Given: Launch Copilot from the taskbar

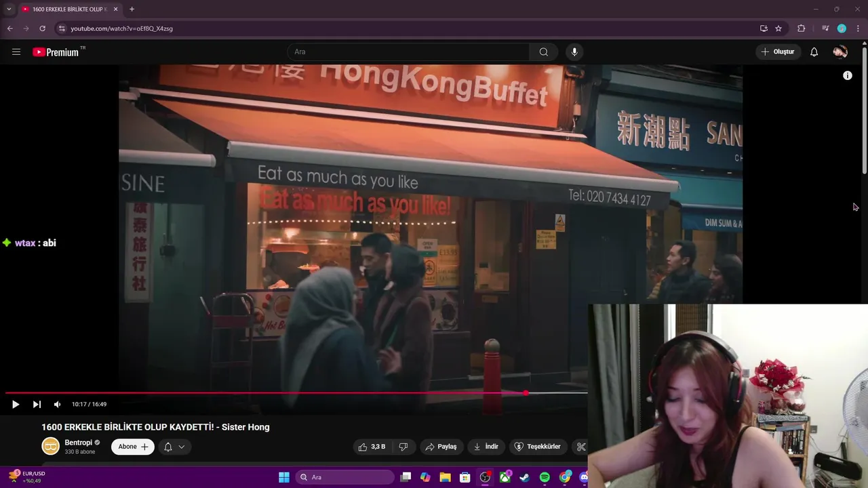Looking at the screenshot, I should (425, 477).
